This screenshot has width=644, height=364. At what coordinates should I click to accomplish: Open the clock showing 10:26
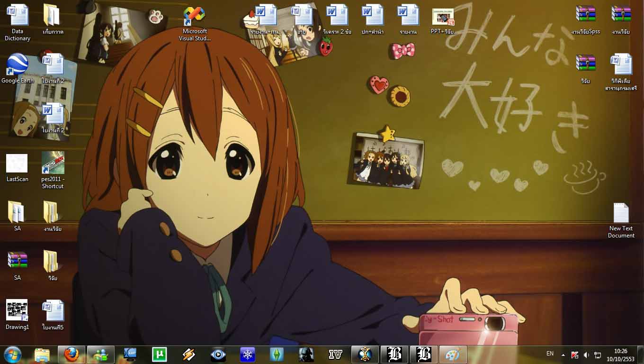point(620,355)
